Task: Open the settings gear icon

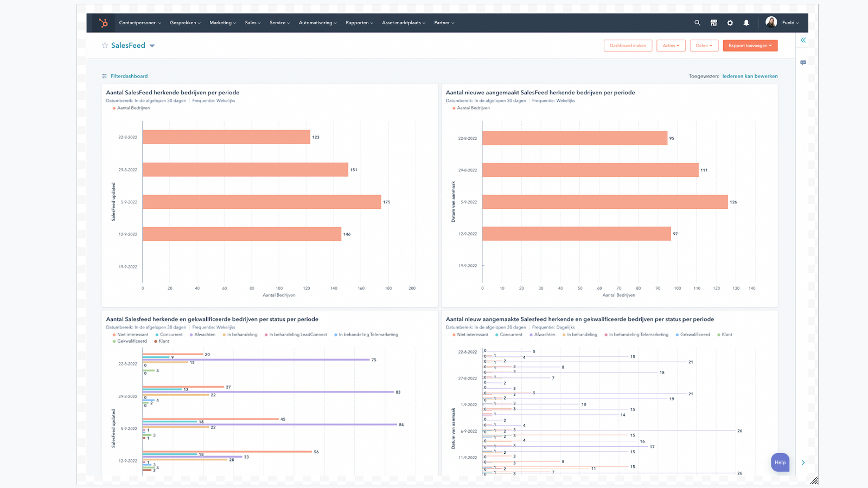Action: point(730,23)
